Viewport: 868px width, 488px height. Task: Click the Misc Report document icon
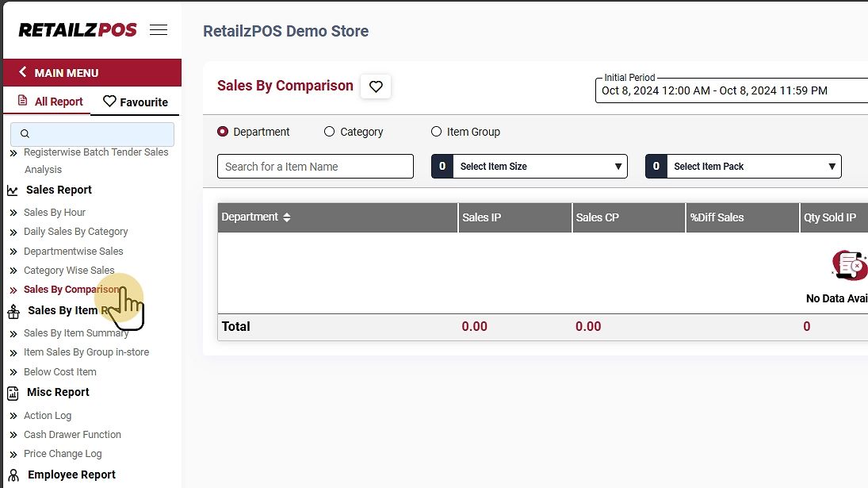pyautogui.click(x=13, y=393)
